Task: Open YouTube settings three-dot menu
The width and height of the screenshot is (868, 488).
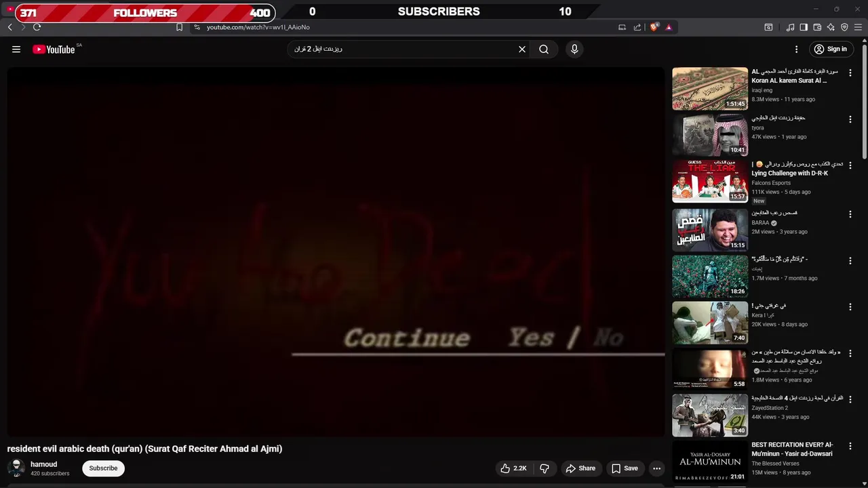Action: pos(796,49)
